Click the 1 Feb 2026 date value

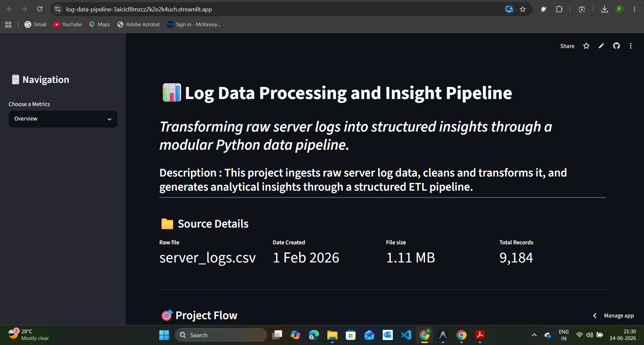(x=306, y=258)
